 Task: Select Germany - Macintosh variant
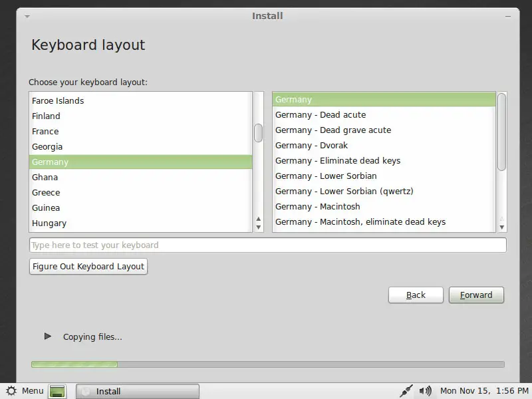coord(384,206)
